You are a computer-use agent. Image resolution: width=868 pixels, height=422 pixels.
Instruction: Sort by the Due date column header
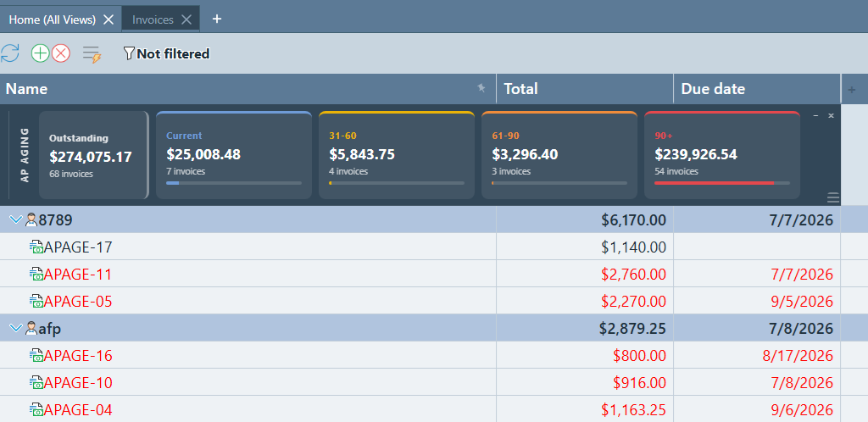tap(757, 89)
